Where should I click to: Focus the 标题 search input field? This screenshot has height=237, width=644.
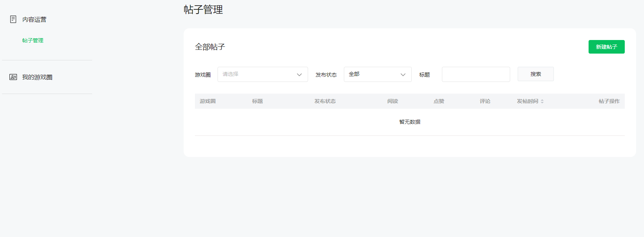click(x=476, y=74)
